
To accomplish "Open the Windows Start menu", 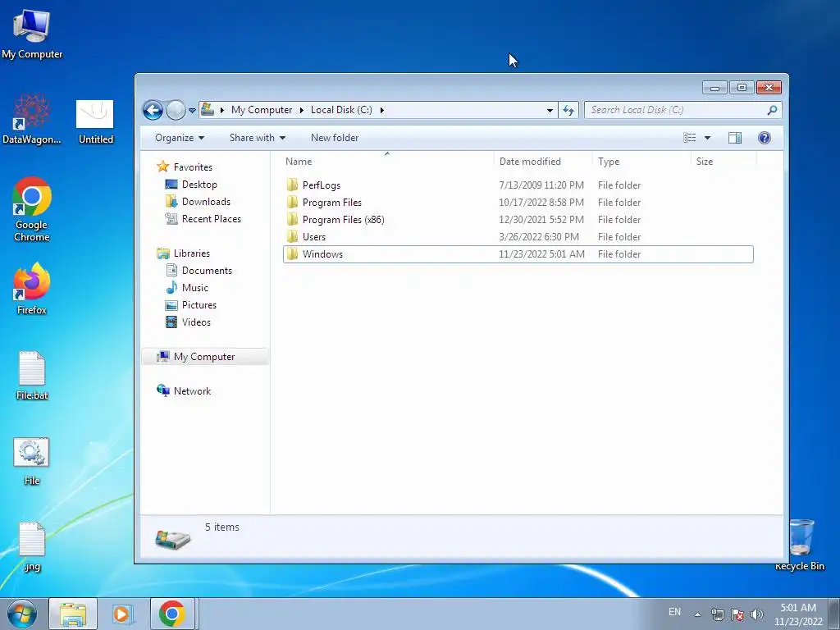I will click(x=21, y=614).
